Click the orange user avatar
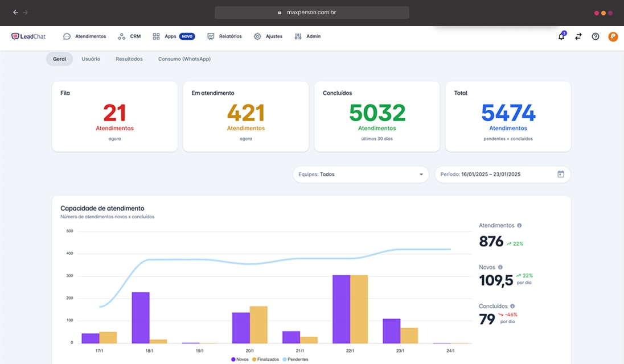624x364 pixels. (x=613, y=36)
